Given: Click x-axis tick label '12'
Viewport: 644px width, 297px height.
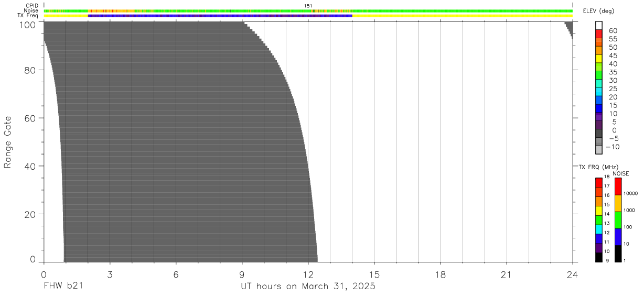Looking at the screenshot, I should pos(308,275).
